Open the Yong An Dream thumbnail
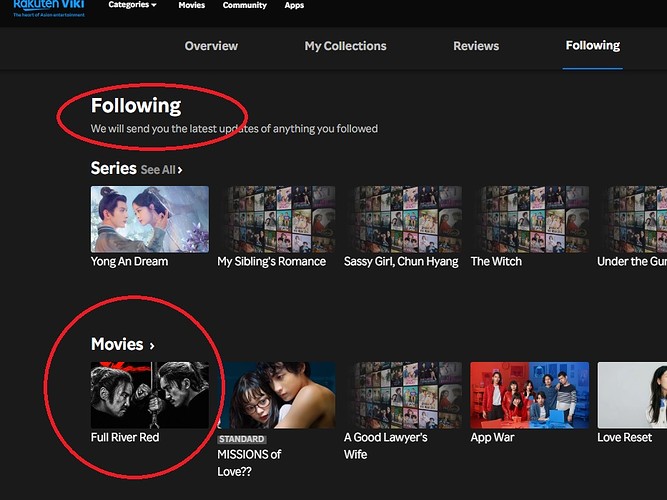This screenshot has height=500, width=667. pyautogui.click(x=150, y=219)
